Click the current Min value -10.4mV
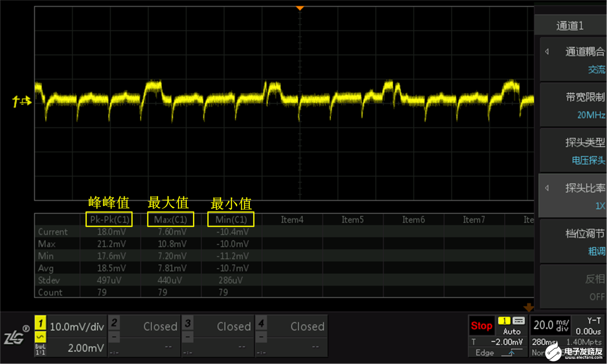Viewport: 607px width, 364px height. click(232, 232)
